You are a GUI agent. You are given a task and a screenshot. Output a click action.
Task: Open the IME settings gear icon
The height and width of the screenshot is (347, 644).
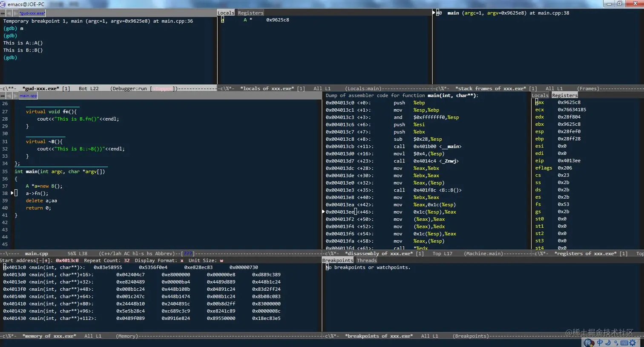pos(633,343)
